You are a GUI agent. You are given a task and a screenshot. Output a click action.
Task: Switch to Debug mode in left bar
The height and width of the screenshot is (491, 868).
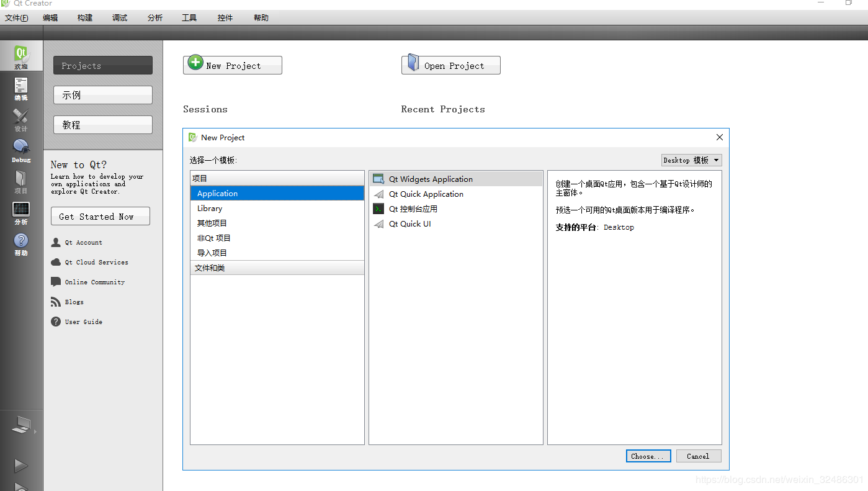(x=21, y=151)
